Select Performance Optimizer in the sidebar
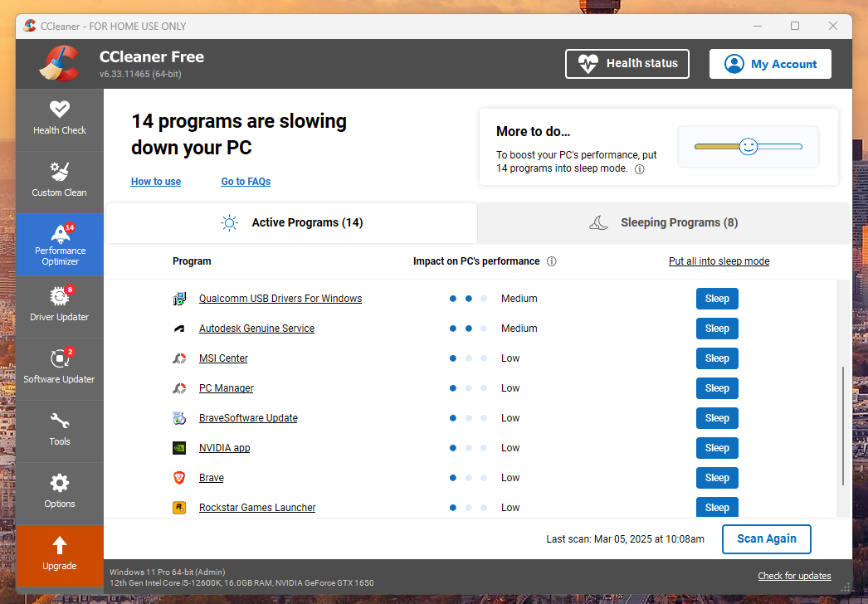The image size is (868, 604). click(60, 245)
